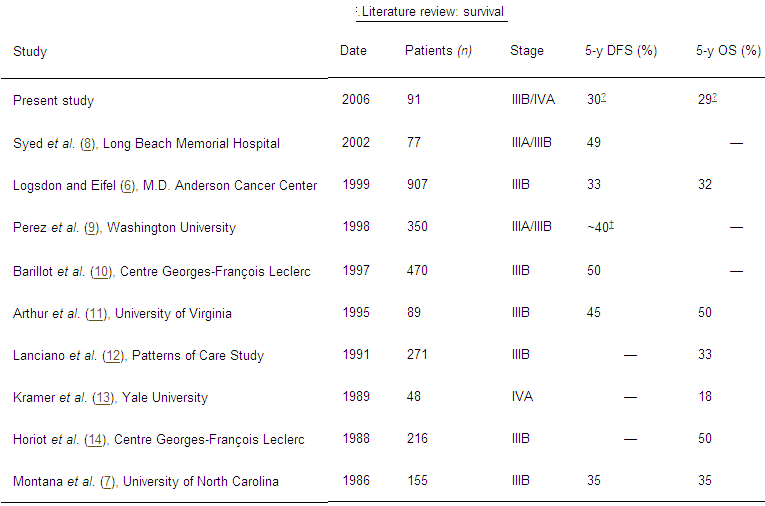The height and width of the screenshot is (506, 765).
Task: Open footnote marker on Present study DFS 30
Action: point(606,98)
